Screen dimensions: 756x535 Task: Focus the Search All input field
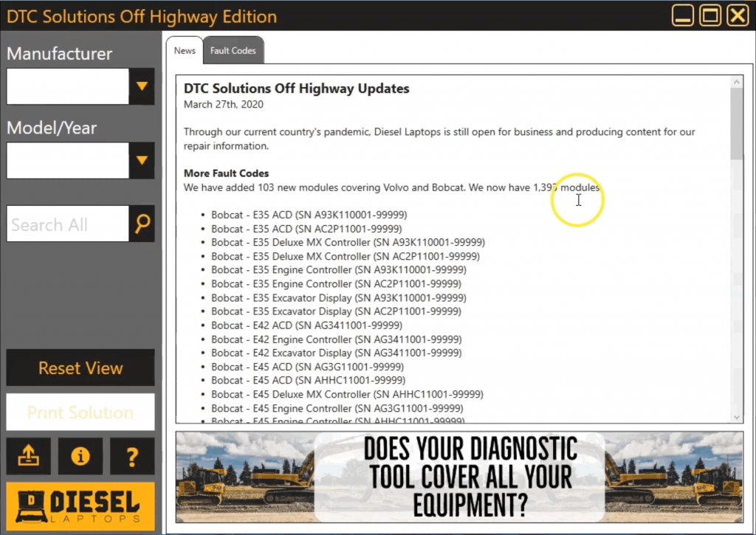pyautogui.click(x=68, y=224)
